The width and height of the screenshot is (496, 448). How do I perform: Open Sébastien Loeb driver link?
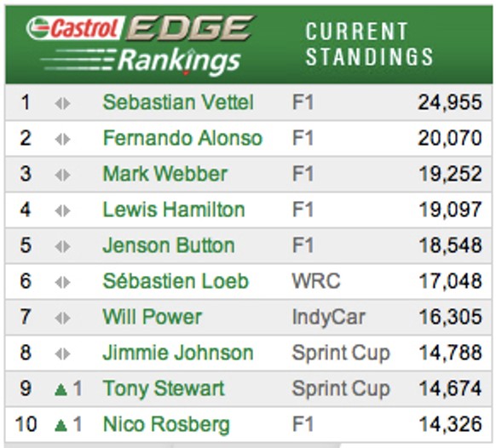point(176,281)
